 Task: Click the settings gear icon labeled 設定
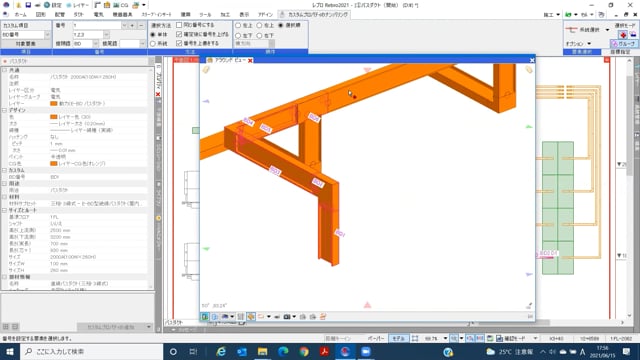point(52,5)
